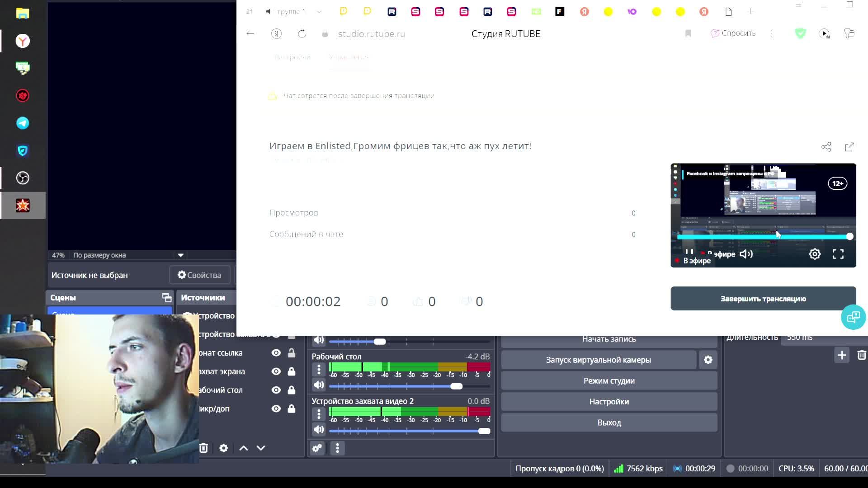The height and width of the screenshot is (488, 868).
Task: Unlock the Рабочий стол source
Action: [x=292, y=390]
